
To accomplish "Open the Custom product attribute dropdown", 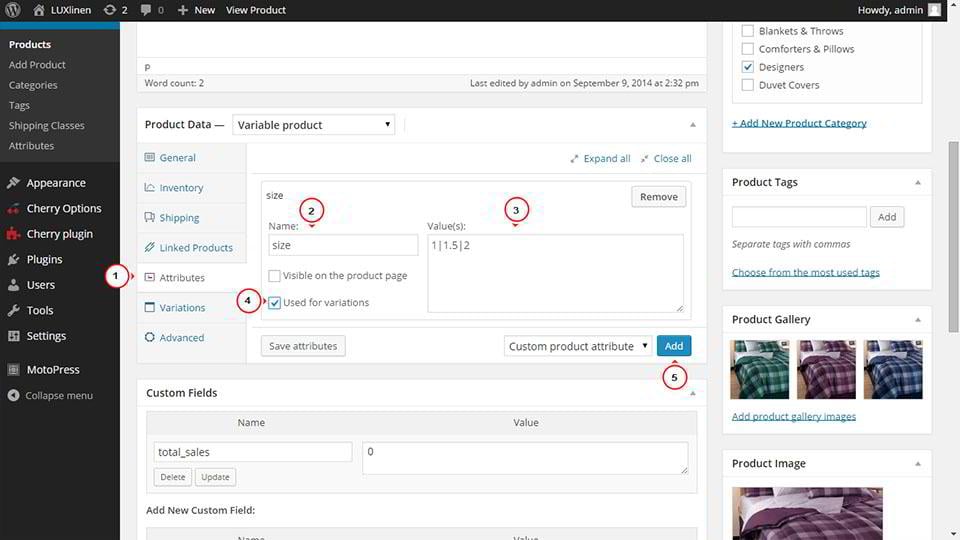I will tap(578, 346).
